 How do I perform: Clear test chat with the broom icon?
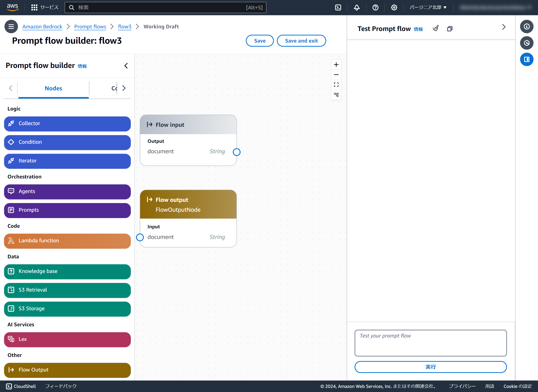436,29
